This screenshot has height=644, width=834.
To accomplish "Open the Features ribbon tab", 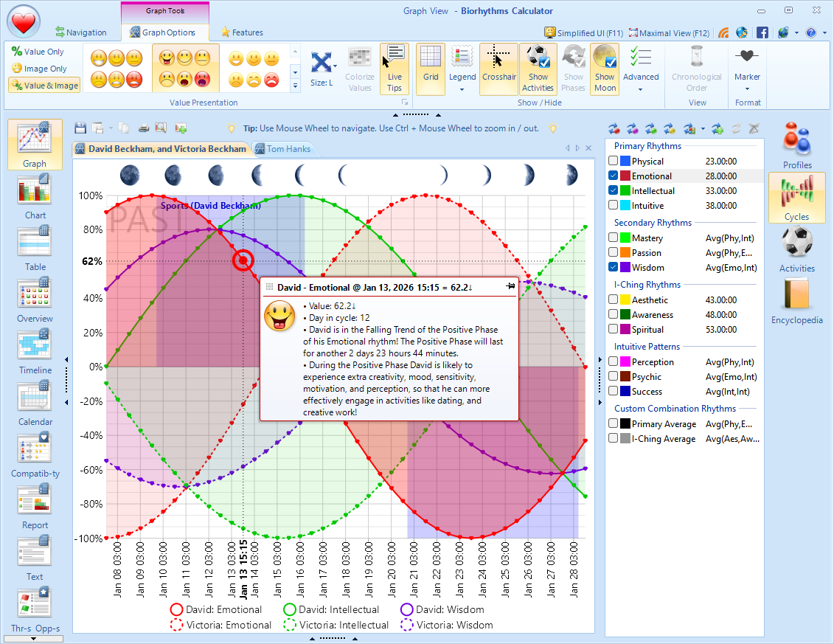I will (x=242, y=32).
